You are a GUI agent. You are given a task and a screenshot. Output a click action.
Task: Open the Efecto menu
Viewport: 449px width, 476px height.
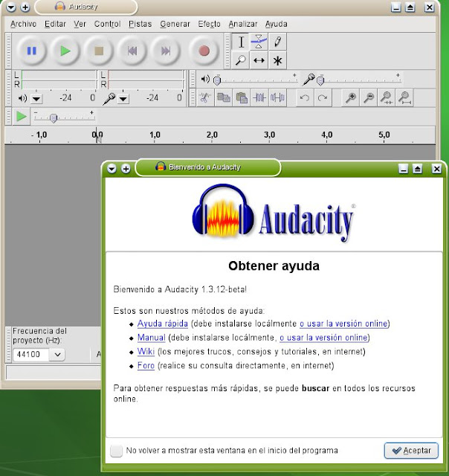210,24
